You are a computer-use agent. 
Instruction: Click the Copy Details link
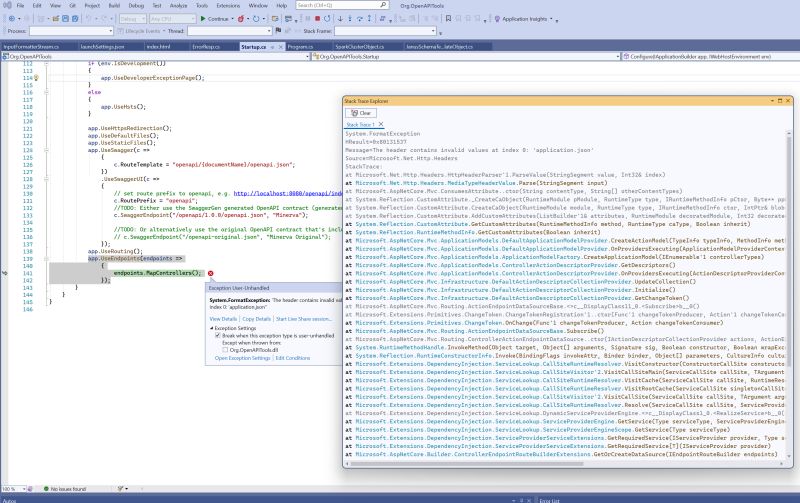tap(256, 317)
